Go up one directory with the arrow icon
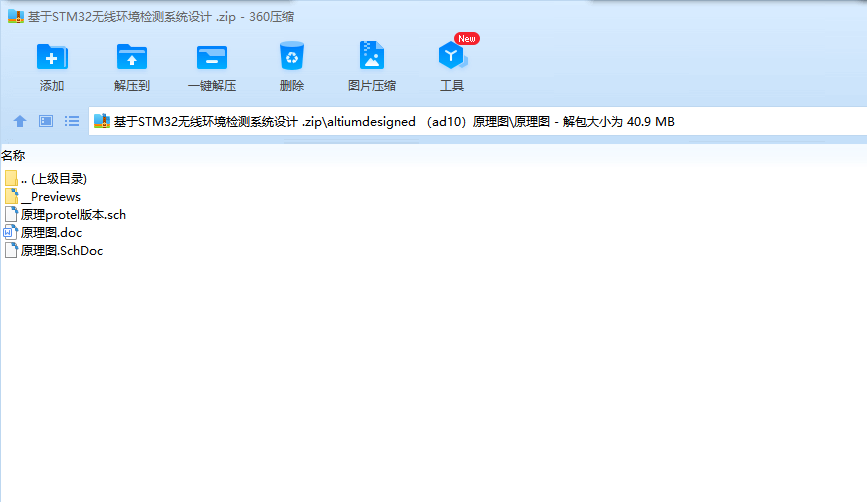 tap(20, 121)
